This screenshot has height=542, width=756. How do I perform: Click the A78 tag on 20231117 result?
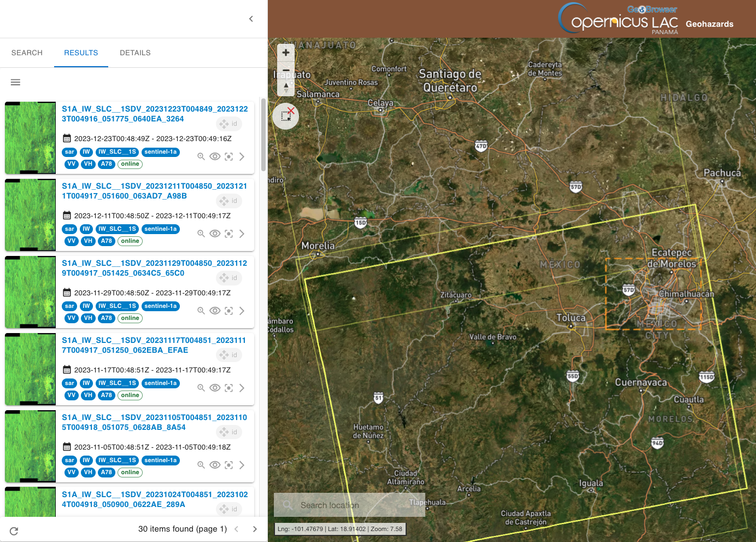107,395
